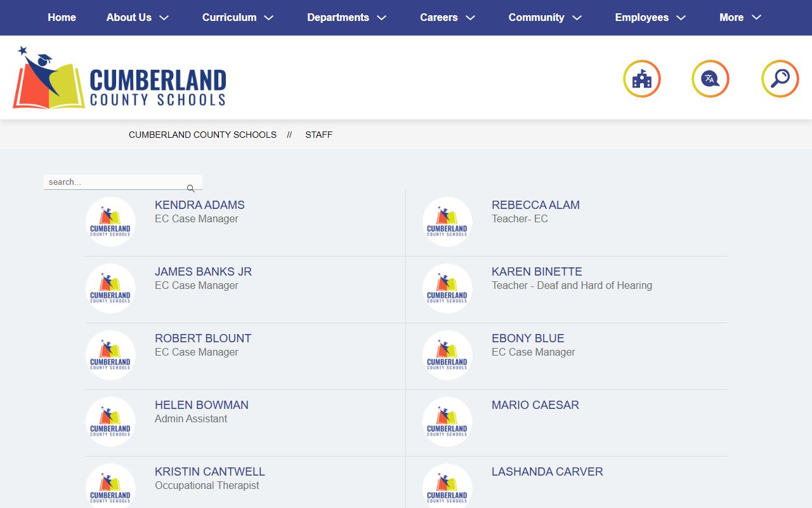
Task: Click Kendra Adams' EC Case Manager title
Action: (197, 219)
